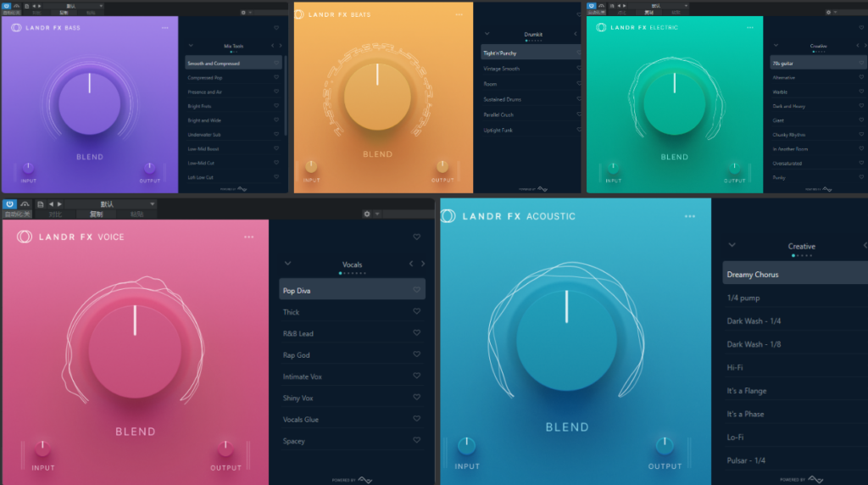The image size is (868, 485).
Task: Go to previous preset in Voice host toolbar
Action: tap(51, 204)
